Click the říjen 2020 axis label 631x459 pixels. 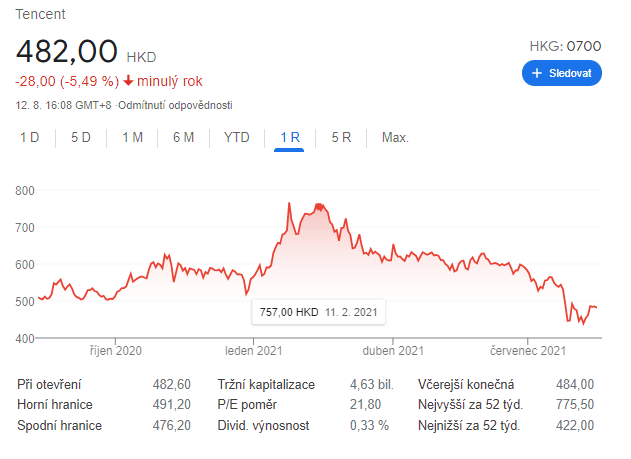(114, 351)
